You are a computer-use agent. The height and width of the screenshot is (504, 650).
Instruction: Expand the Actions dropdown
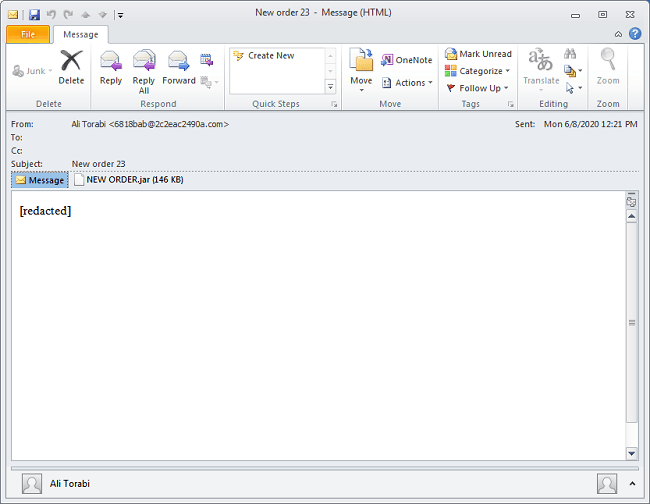point(409,83)
